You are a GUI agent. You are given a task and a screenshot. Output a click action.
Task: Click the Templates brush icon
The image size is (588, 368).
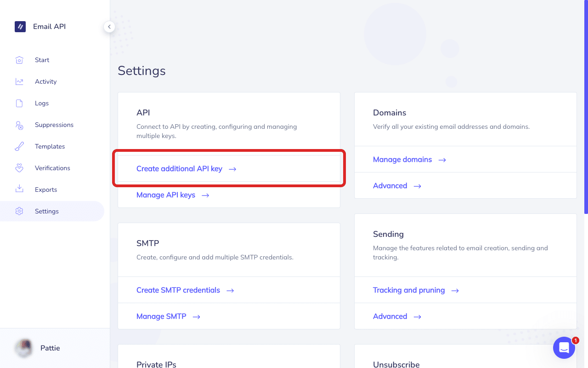(19, 146)
